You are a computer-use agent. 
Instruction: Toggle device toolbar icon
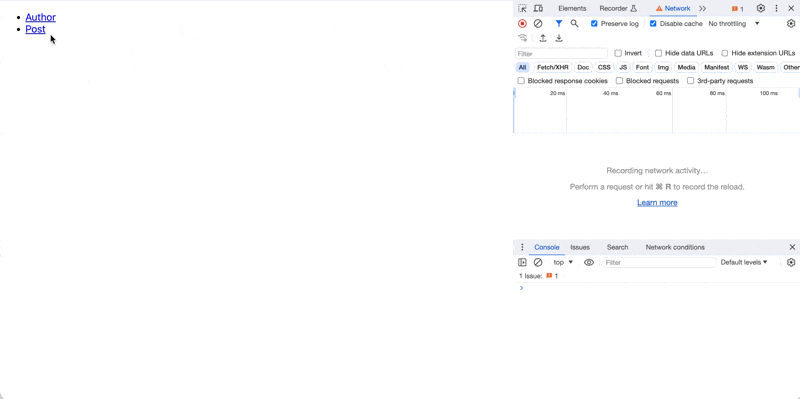click(x=538, y=8)
